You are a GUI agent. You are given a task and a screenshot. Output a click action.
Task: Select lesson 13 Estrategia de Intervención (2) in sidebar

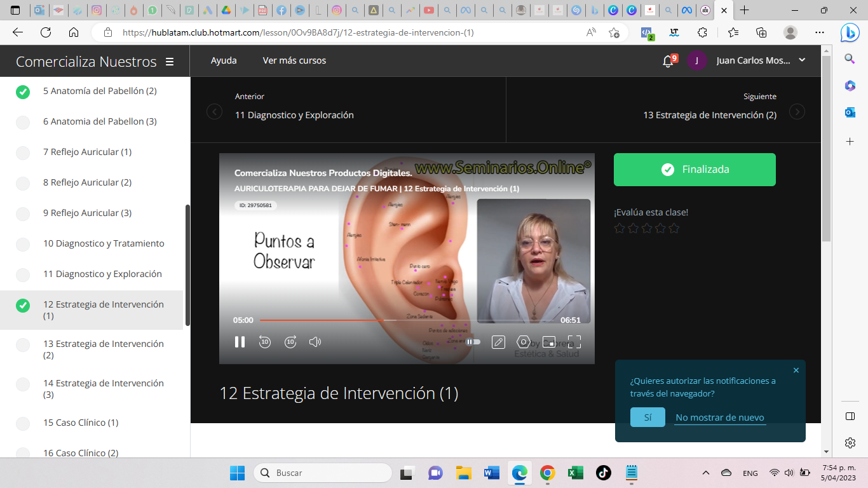104,349
